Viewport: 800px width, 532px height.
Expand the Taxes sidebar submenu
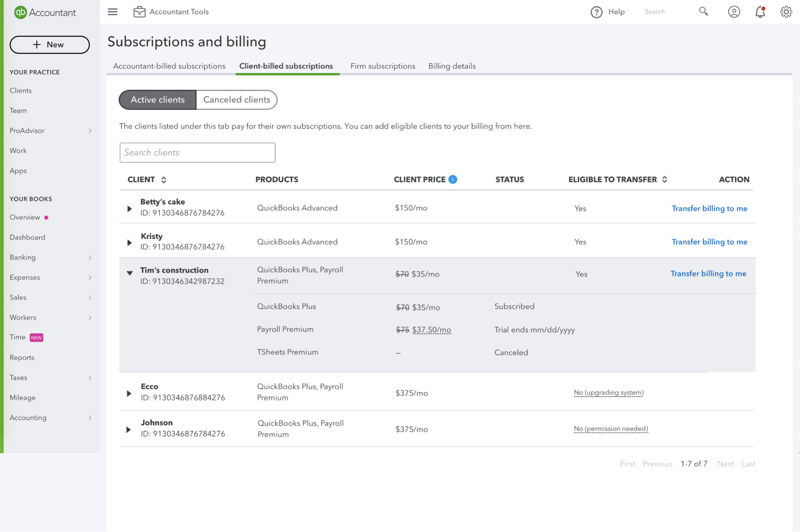pyautogui.click(x=90, y=378)
